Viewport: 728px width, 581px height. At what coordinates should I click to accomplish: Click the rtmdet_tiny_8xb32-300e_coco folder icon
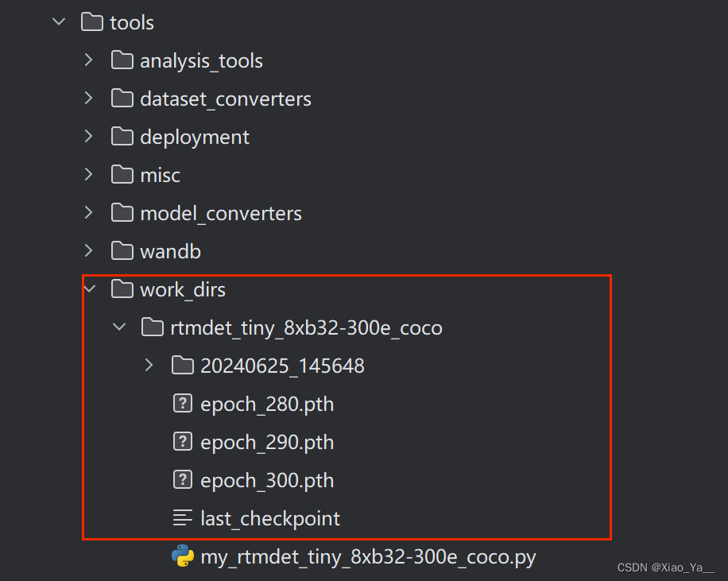point(153,327)
